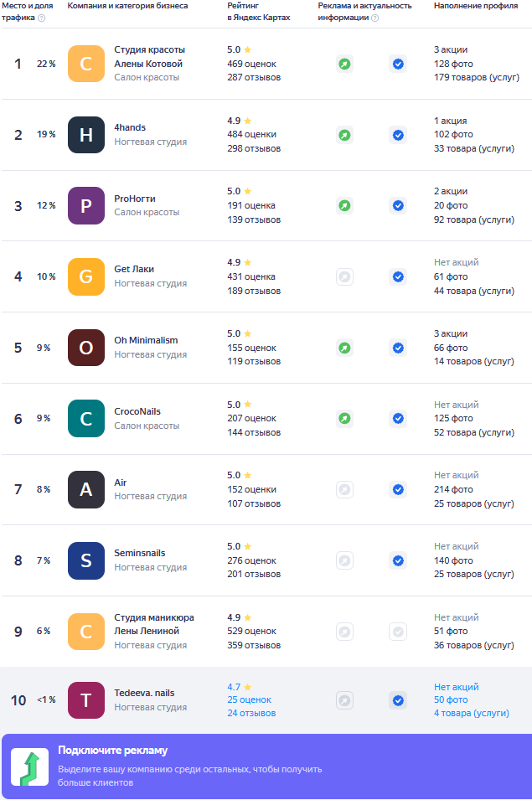Viewport: 532px width, 800px height.
Task: Open the '25 оценок' link for Tedeeva. nails
Action: (x=249, y=699)
